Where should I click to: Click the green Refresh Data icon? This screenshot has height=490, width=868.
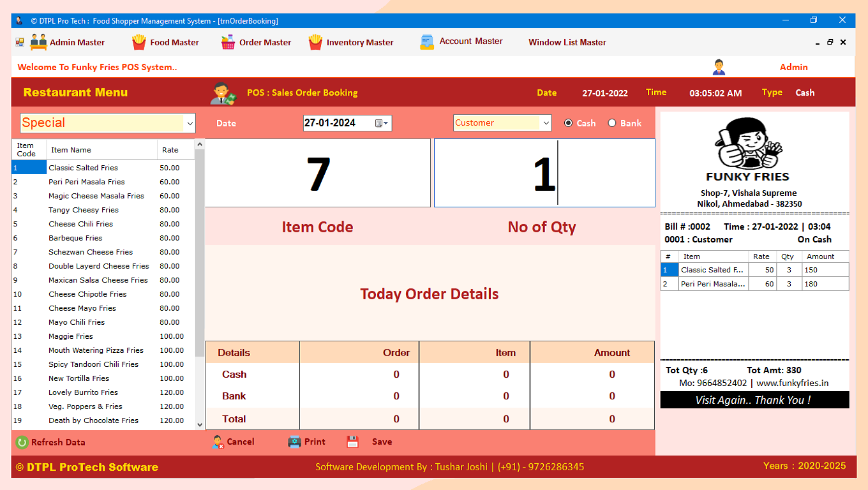(x=22, y=442)
